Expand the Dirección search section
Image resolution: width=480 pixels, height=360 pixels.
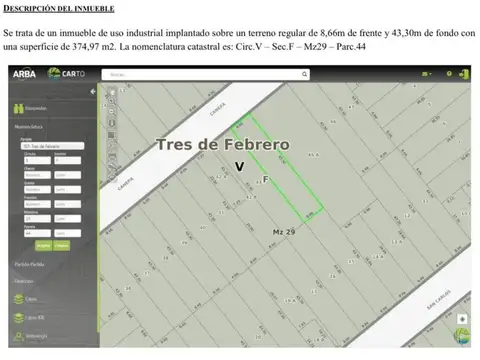click(24, 281)
